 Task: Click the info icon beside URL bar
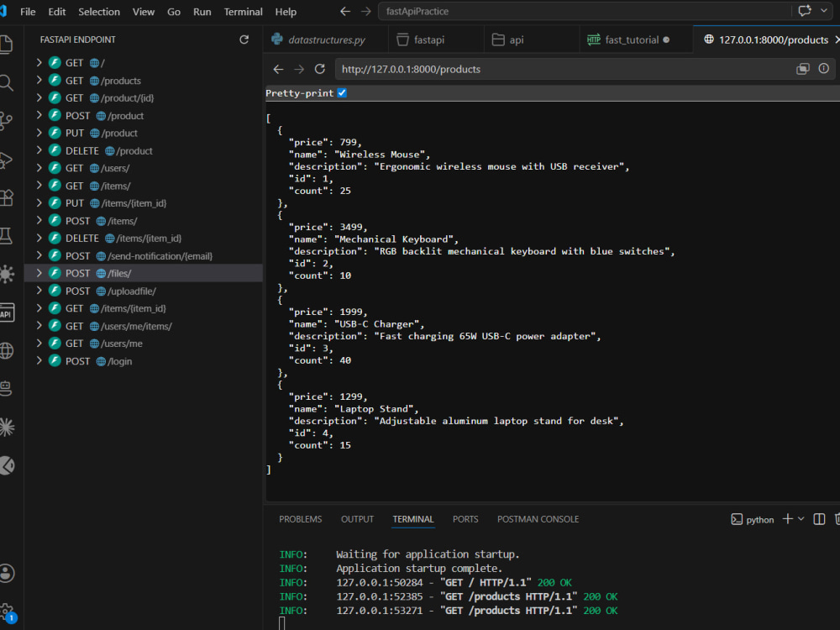point(824,69)
